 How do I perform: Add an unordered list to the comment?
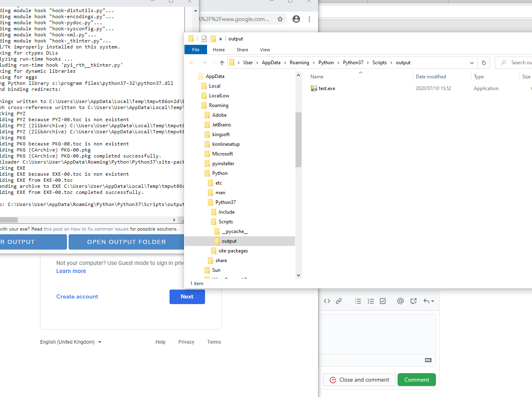click(x=358, y=301)
